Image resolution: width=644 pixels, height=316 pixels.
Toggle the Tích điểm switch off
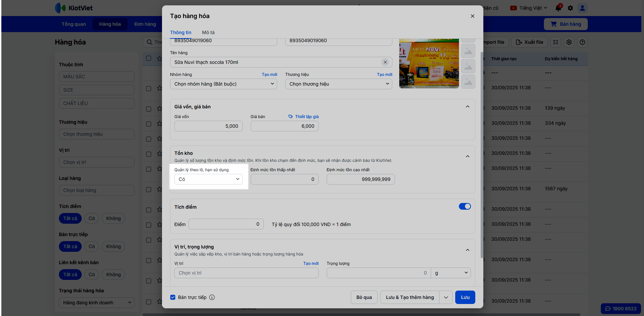point(465,207)
